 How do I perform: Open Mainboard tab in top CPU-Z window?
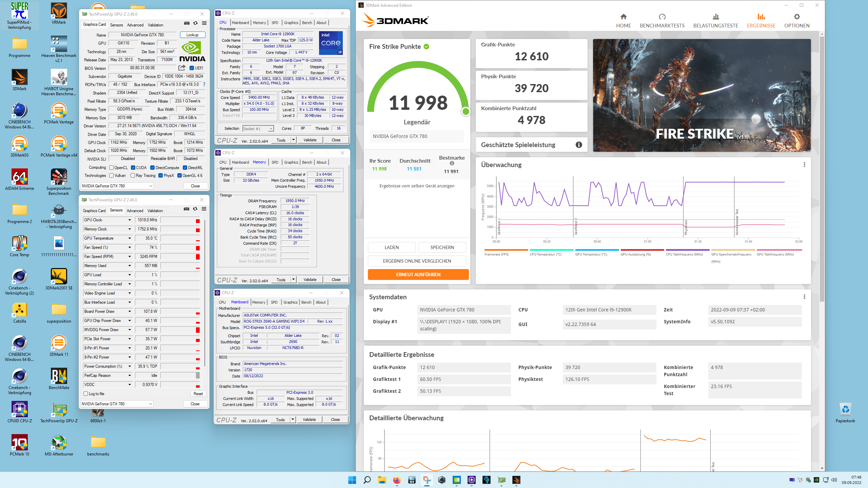pyautogui.click(x=240, y=23)
